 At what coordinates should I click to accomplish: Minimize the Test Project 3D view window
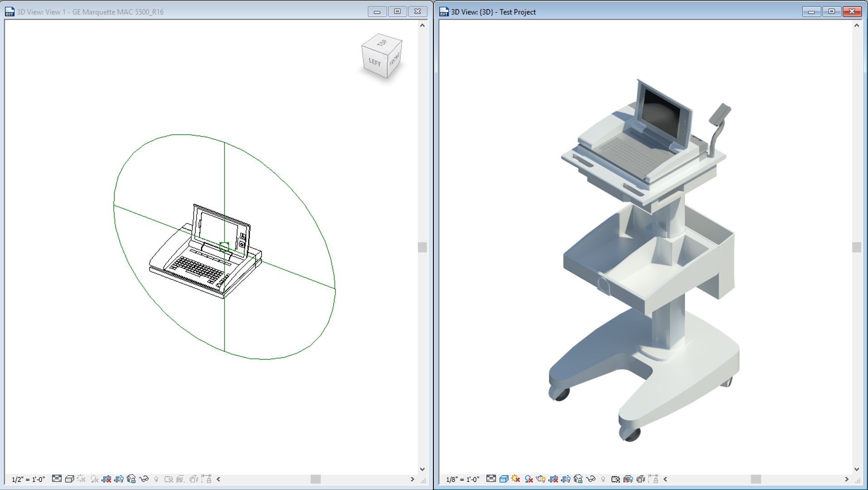(x=811, y=12)
